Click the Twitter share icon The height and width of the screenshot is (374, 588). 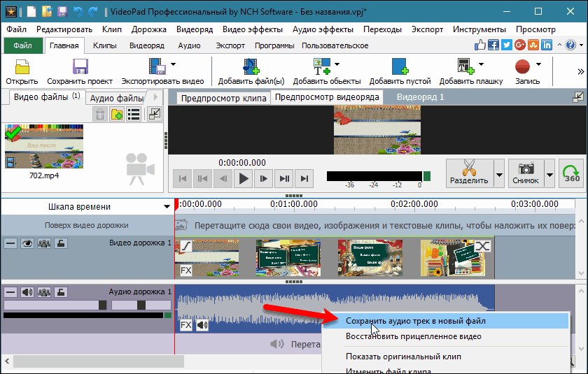pos(507,45)
